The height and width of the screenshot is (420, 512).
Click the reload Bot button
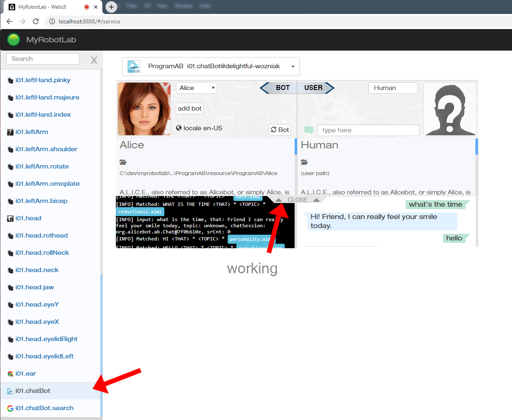280,130
